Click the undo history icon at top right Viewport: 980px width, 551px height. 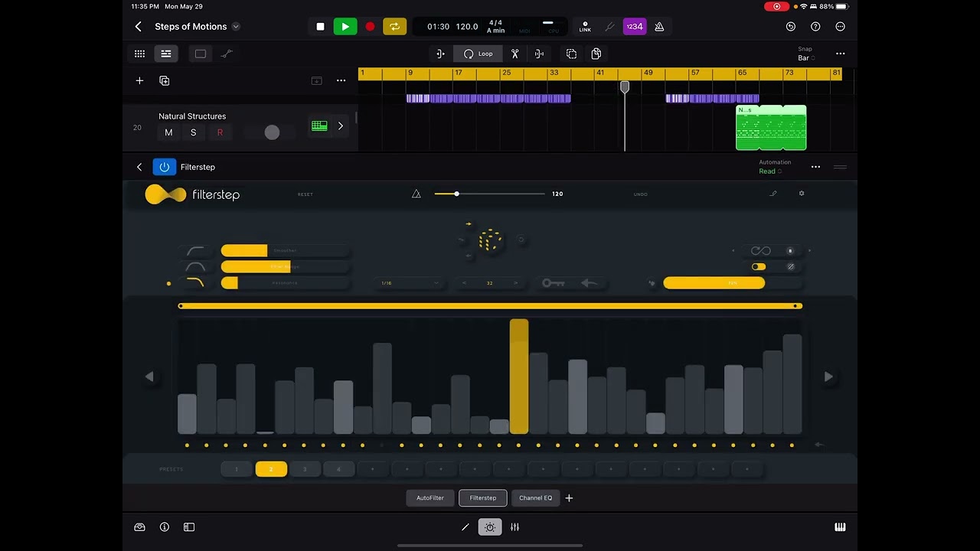tap(791, 27)
